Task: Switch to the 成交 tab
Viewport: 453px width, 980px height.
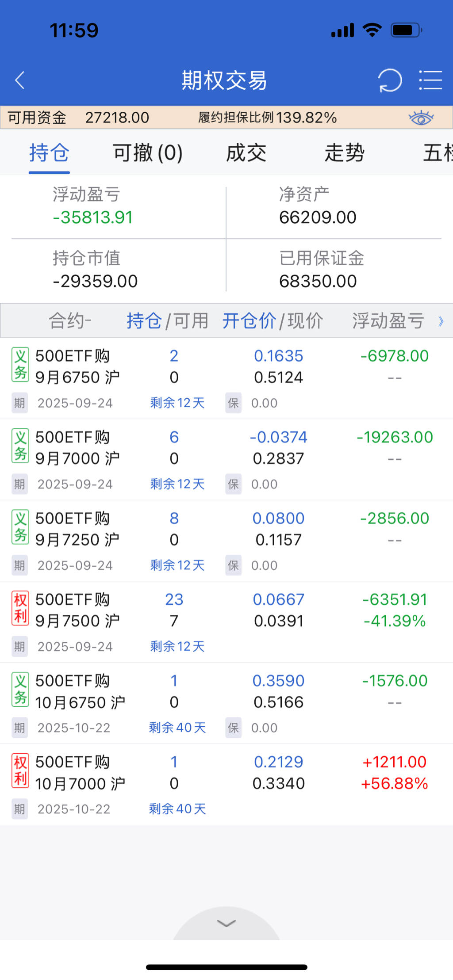Action: [x=246, y=153]
